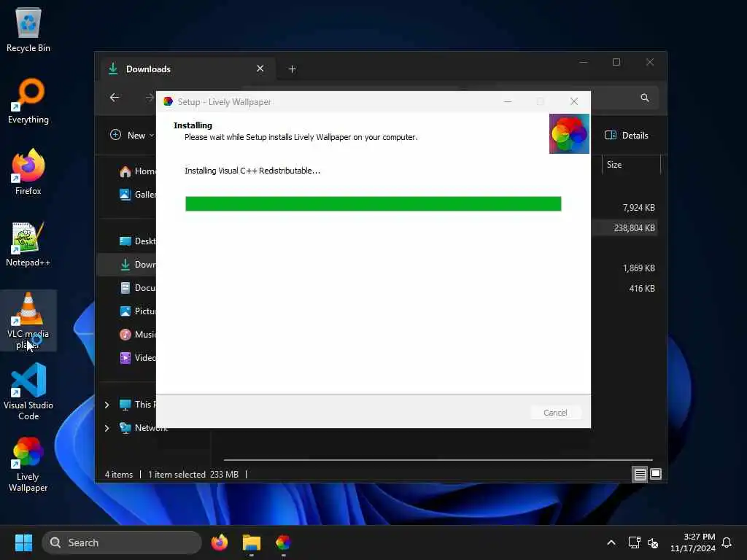Open Videos in Explorer navigation pane

(x=137, y=358)
